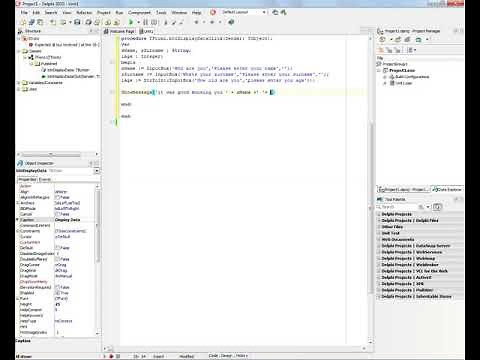
Task: Open the Search menu
Action: coord(51,12)
